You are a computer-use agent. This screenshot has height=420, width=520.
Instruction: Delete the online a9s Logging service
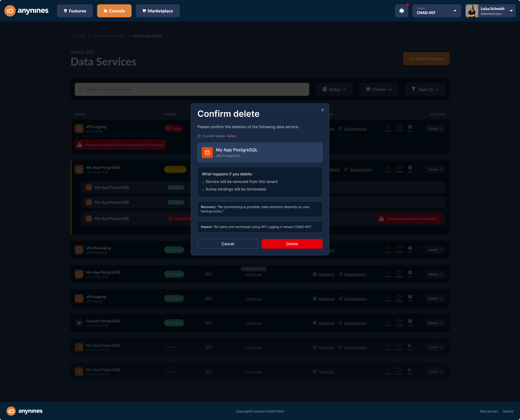click(388, 298)
